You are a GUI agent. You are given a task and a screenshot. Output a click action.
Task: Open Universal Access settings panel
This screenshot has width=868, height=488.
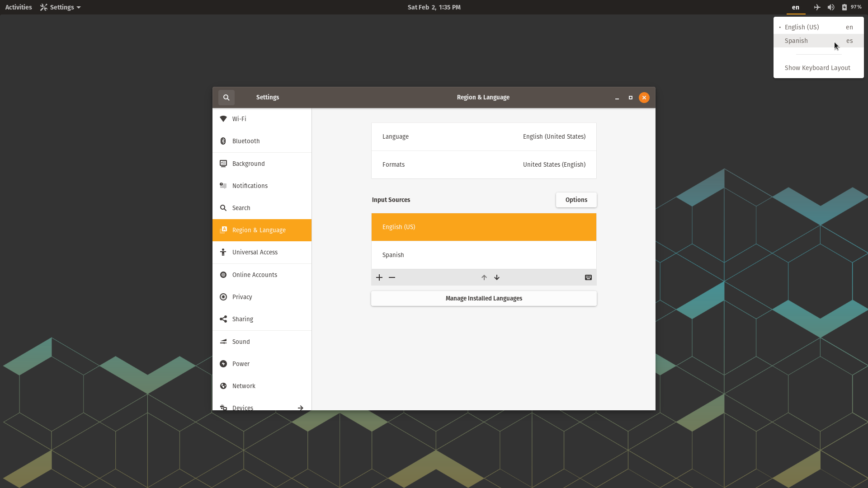(255, 252)
